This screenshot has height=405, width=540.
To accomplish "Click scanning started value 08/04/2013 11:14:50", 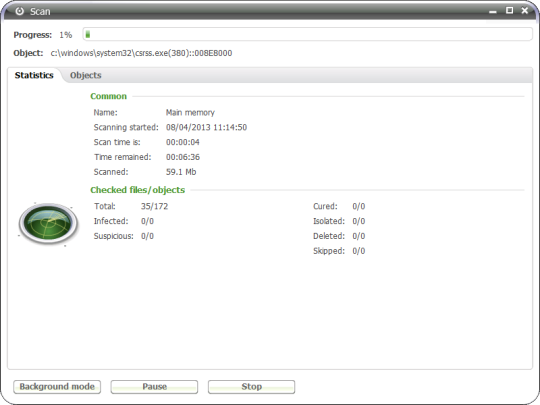I will tap(206, 127).
